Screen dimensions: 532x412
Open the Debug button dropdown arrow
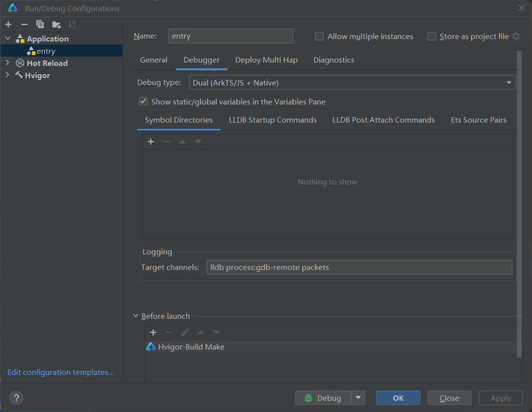click(x=358, y=398)
